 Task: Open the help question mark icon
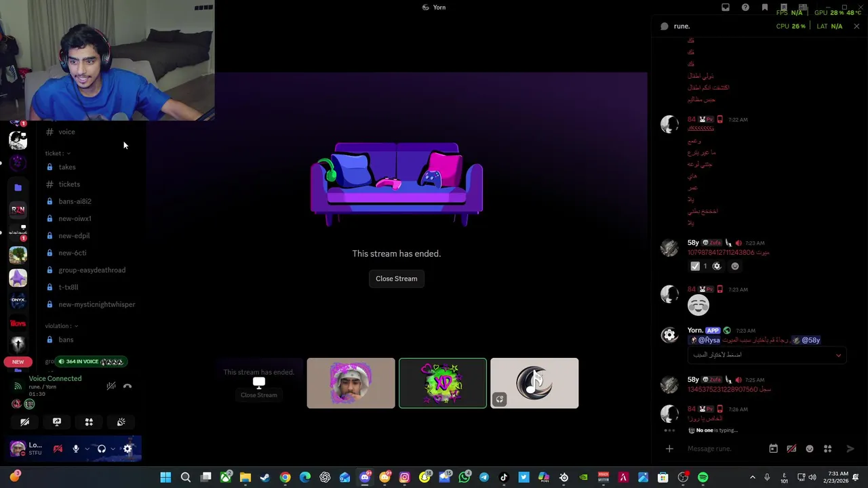(745, 7)
